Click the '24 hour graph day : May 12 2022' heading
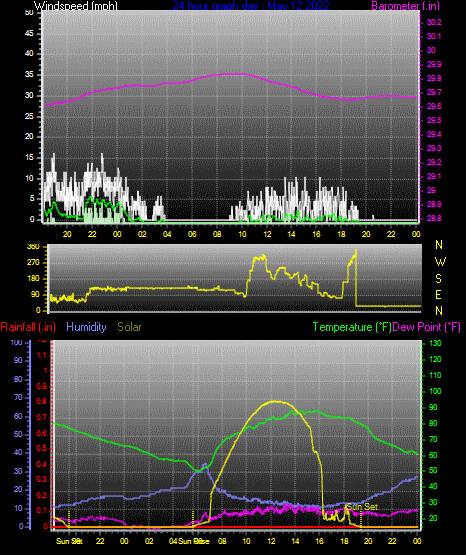The height and width of the screenshot is (555, 466). click(251, 6)
